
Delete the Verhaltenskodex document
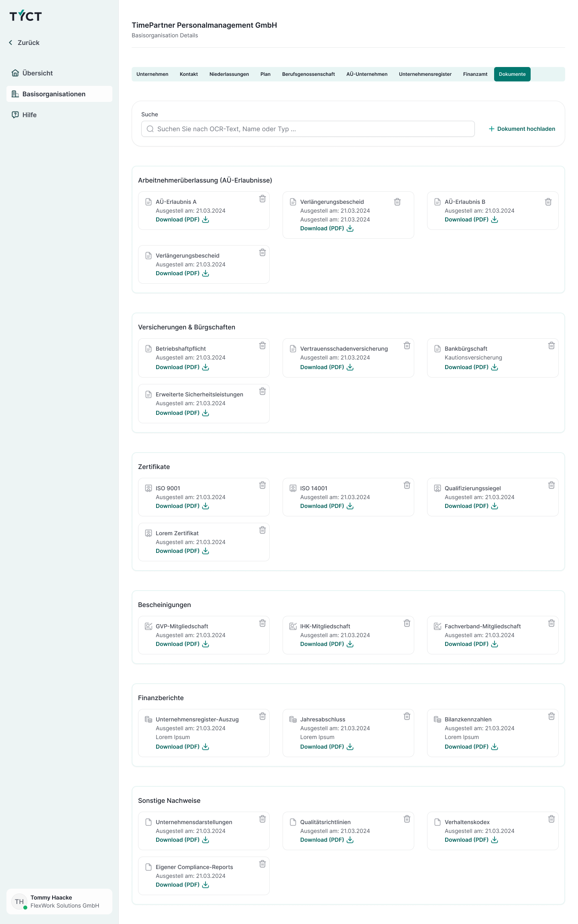[552, 819]
